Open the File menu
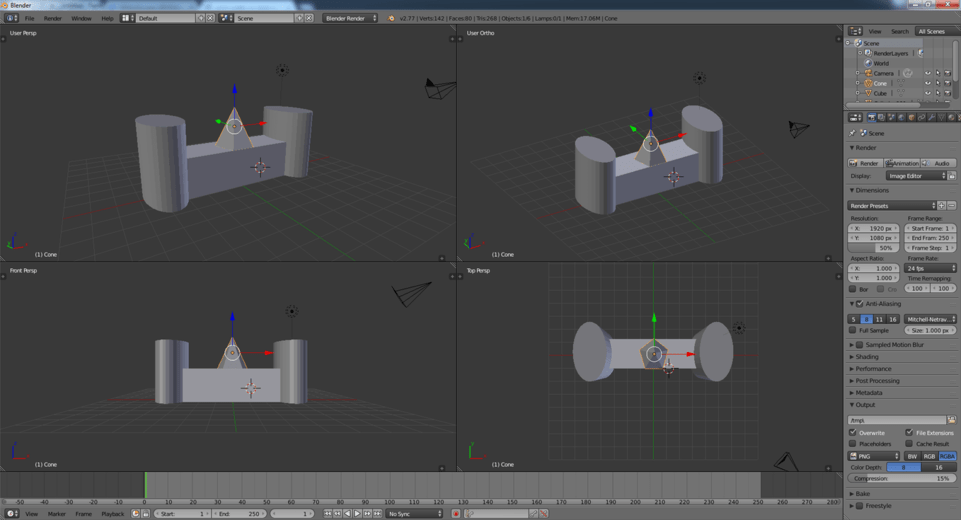The image size is (961, 520). (x=29, y=18)
